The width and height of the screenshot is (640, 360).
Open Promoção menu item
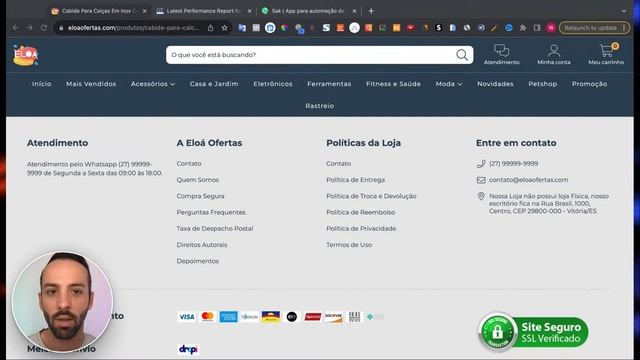pos(589,84)
